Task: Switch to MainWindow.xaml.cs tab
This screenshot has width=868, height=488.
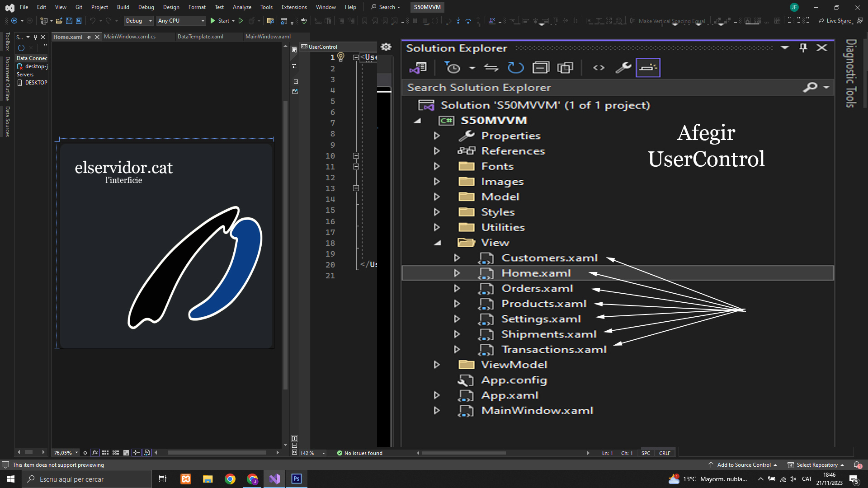Action: pyautogui.click(x=130, y=37)
